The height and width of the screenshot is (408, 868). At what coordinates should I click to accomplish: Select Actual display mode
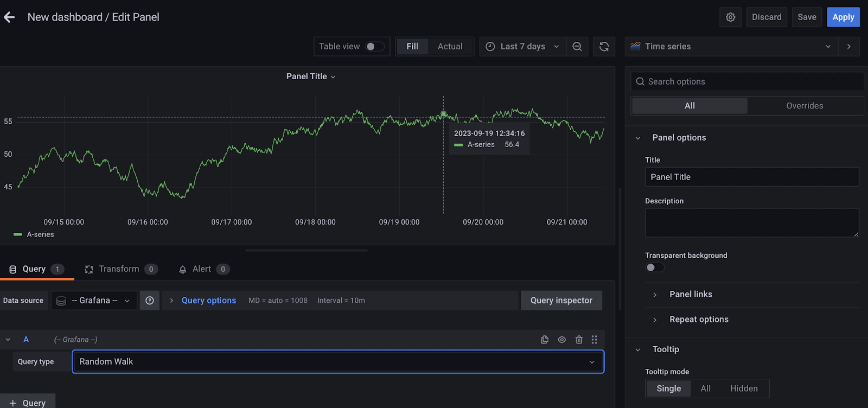(x=450, y=47)
